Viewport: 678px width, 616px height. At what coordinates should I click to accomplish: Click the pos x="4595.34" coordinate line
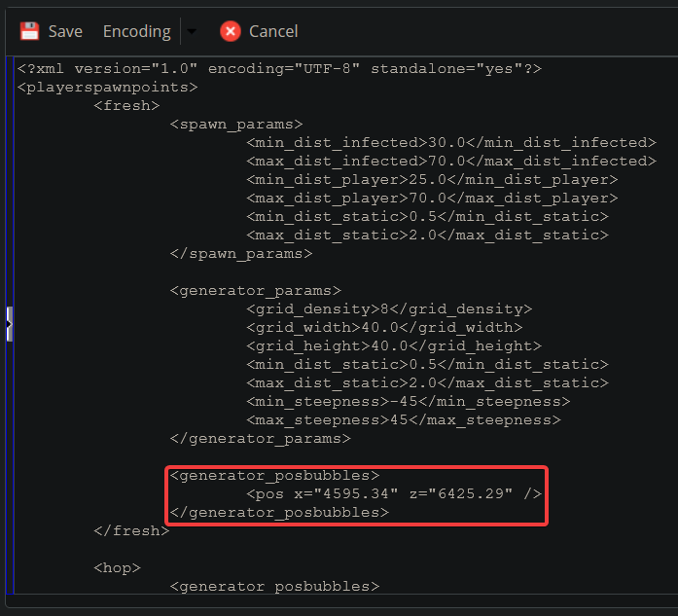pos(394,494)
